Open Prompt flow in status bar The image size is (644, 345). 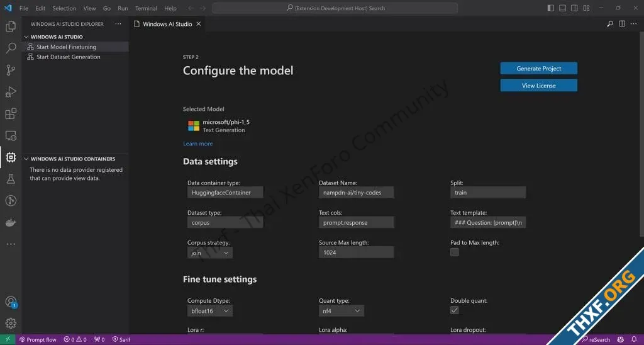coord(38,340)
